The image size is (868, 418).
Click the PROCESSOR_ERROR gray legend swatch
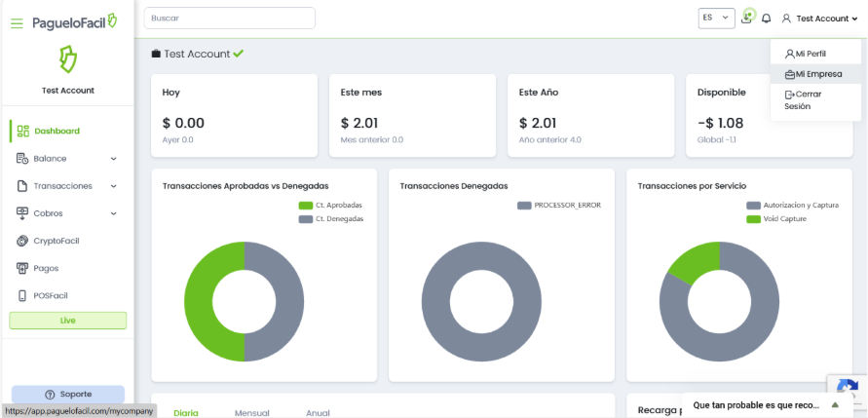point(524,206)
